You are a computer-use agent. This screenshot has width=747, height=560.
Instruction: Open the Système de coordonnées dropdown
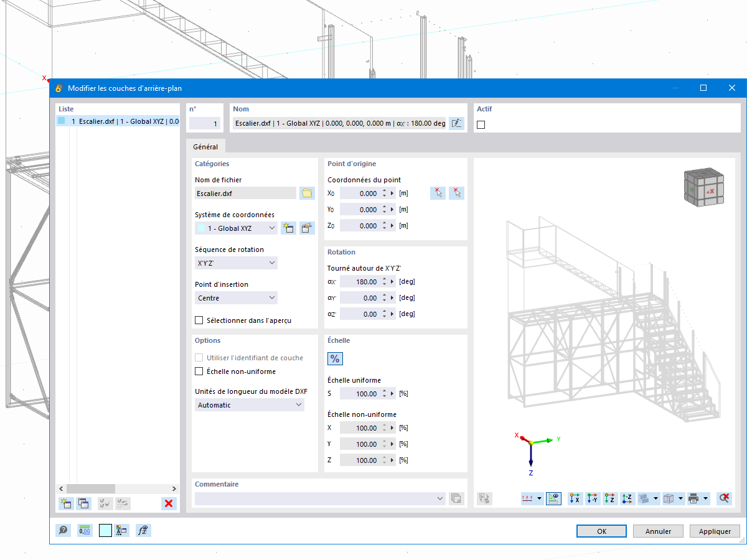pos(236,228)
